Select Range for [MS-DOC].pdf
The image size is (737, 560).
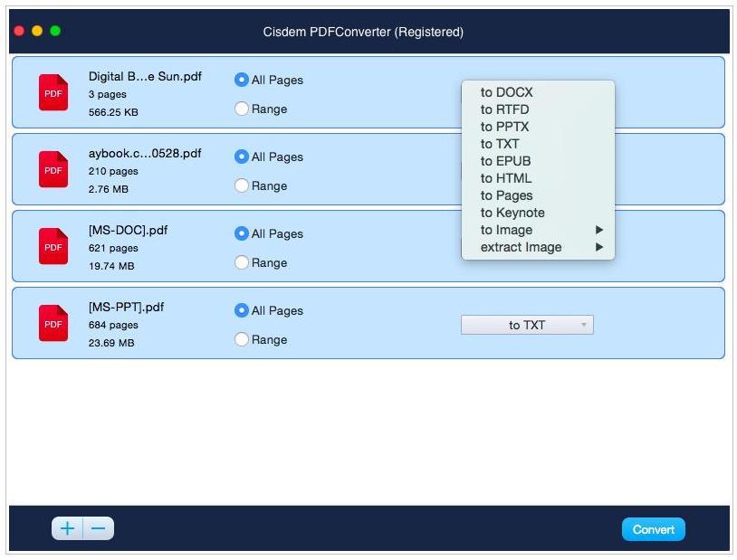click(241, 262)
